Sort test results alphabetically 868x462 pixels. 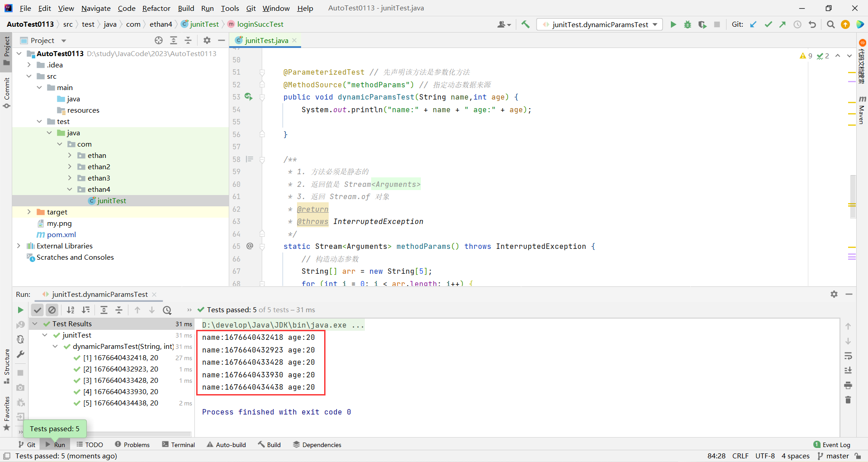[x=71, y=310]
